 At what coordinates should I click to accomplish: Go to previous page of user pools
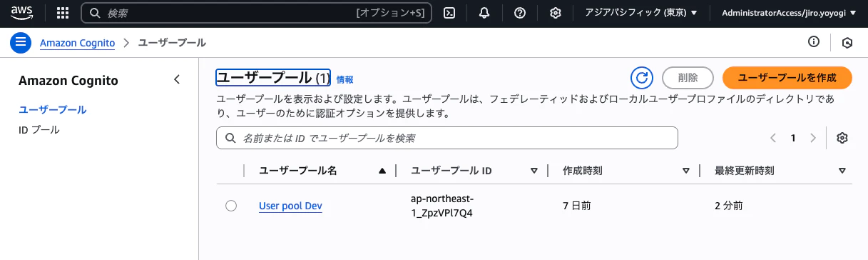click(x=773, y=138)
